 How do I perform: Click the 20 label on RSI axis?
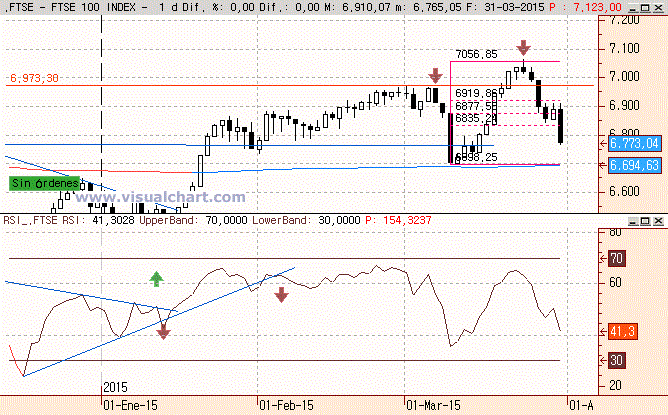(x=616, y=386)
